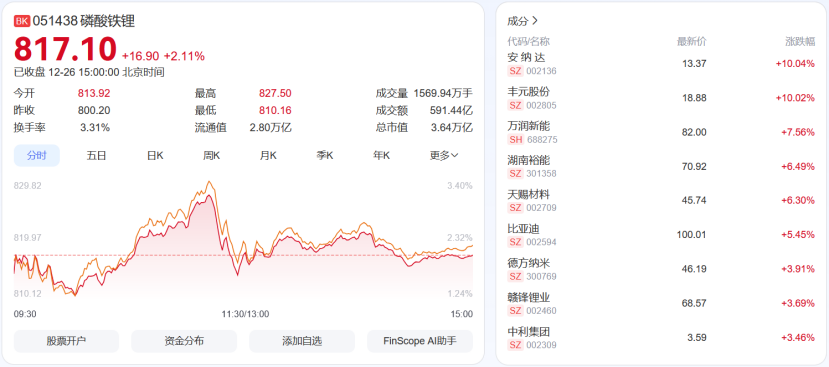The image size is (829, 367).
Task: Open 资金分布 panel
Action: (x=184, y=341)
